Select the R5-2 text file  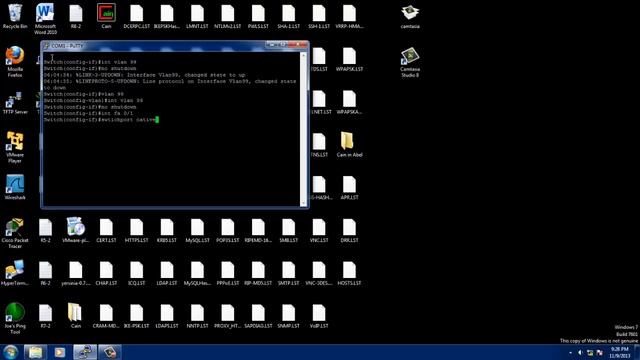tap(45, 230)
